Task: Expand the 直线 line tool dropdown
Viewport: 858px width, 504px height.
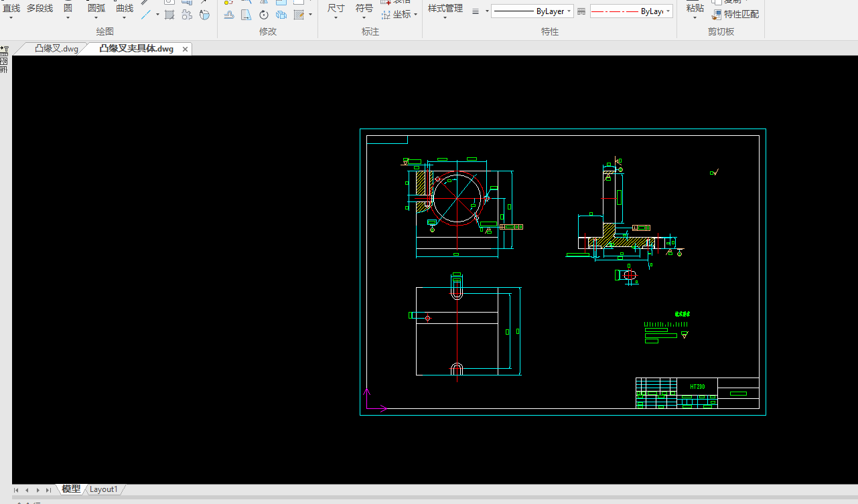Action: [11, 18]
